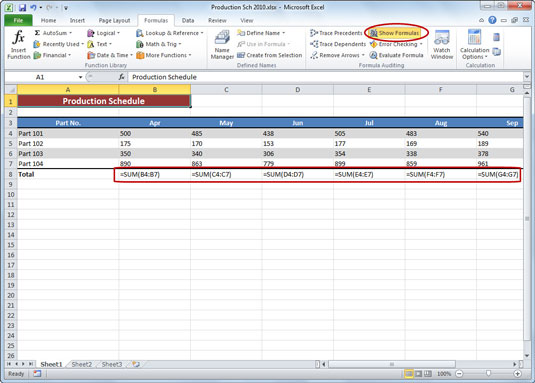Select cell with =SUM(E4:E7)
The width and height of the screenshot is (535, 383).
click(x=369, y=174)
